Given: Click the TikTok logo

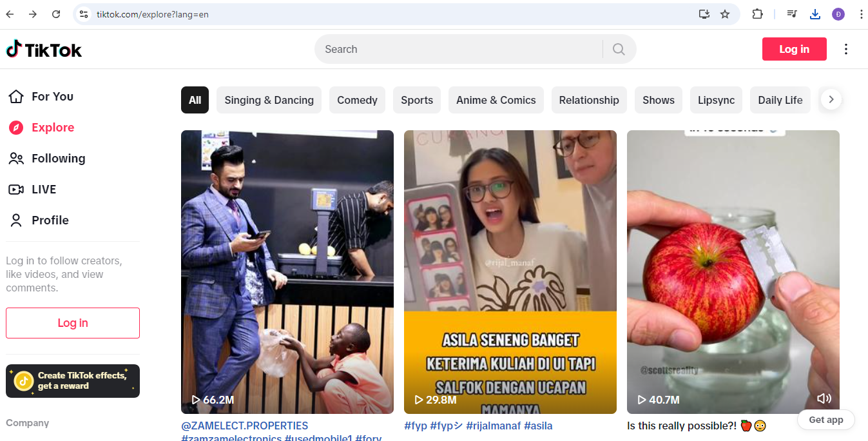Looking at the screenshot, I should click(x=44, y=49).
